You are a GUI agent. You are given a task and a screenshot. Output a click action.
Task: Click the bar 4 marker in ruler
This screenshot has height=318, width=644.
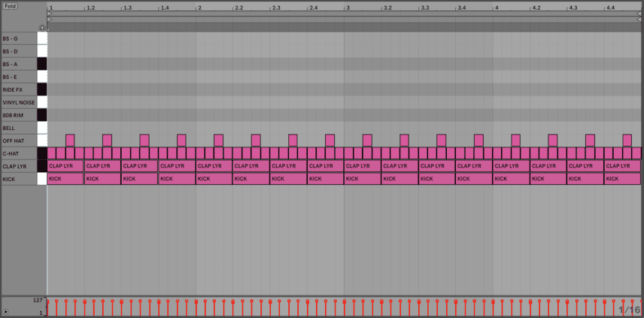tap(497, 8)
